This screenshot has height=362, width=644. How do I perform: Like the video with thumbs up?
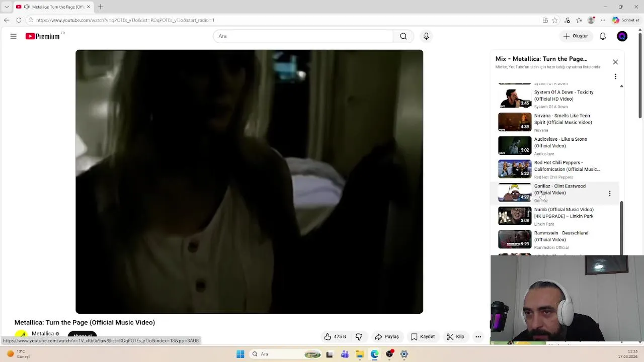point(335,337)
